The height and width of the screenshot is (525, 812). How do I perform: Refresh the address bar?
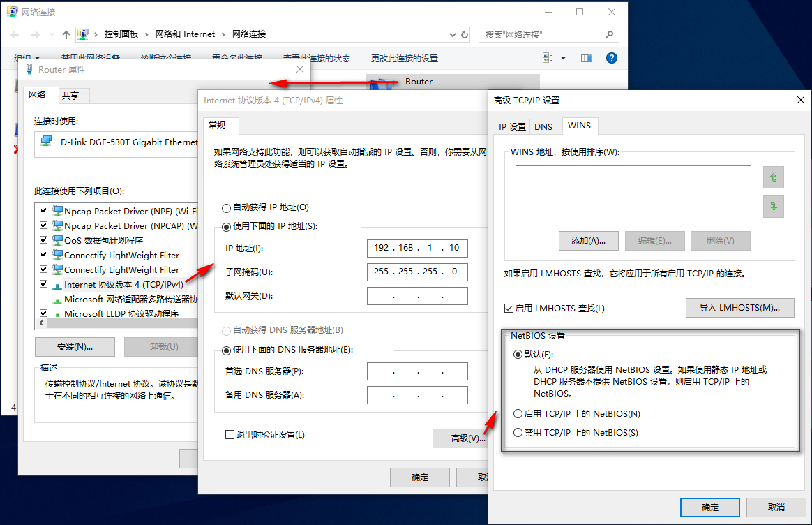[x=465, y=34]
